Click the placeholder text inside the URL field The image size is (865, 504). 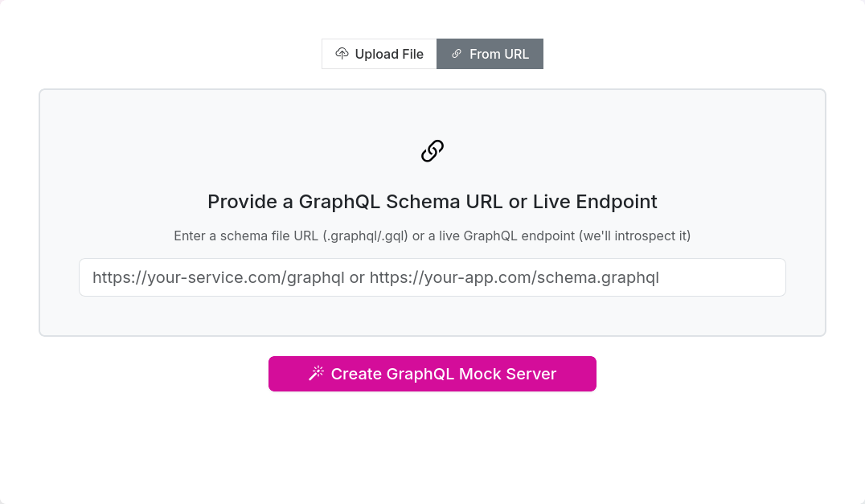click(x=374, y=277)
